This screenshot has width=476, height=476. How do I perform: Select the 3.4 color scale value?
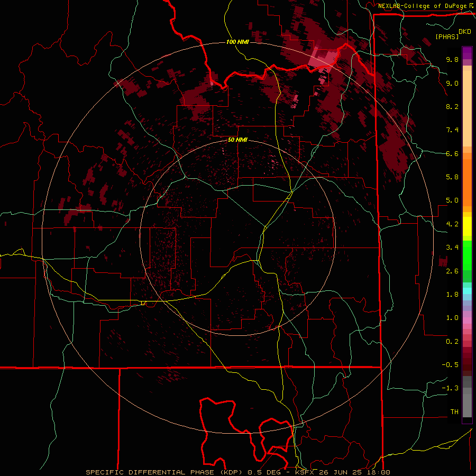(452, 248)
